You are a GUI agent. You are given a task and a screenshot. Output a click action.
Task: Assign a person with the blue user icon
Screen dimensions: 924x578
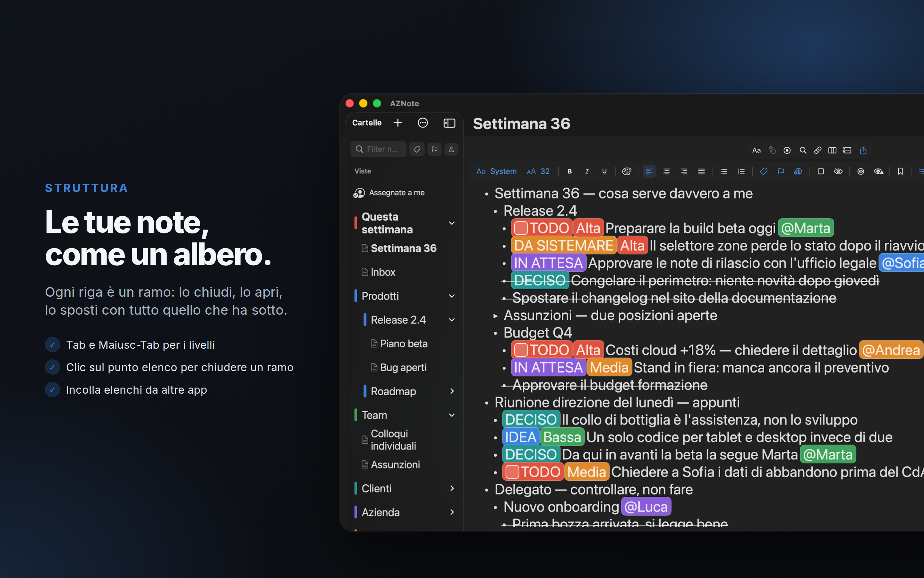point(798,171)
